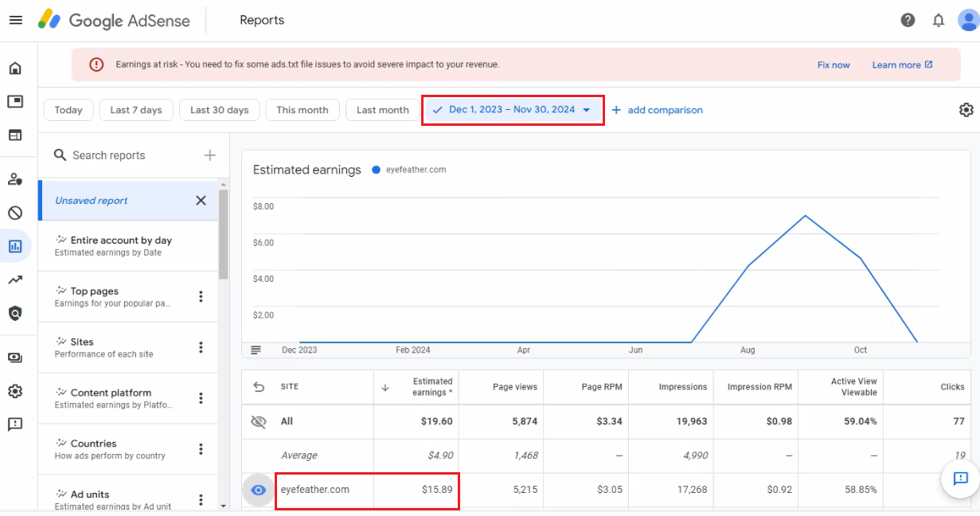This screenshot has height=516, width=980.
Task: Open the main hamburger menu
Action: pyautogui.click(x=15, y=20)
